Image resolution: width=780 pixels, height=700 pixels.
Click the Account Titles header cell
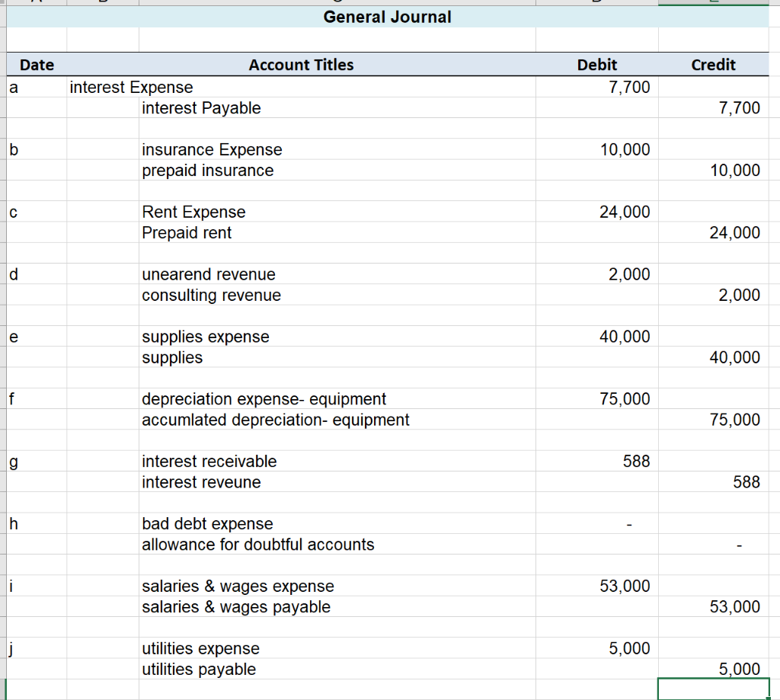301,65
